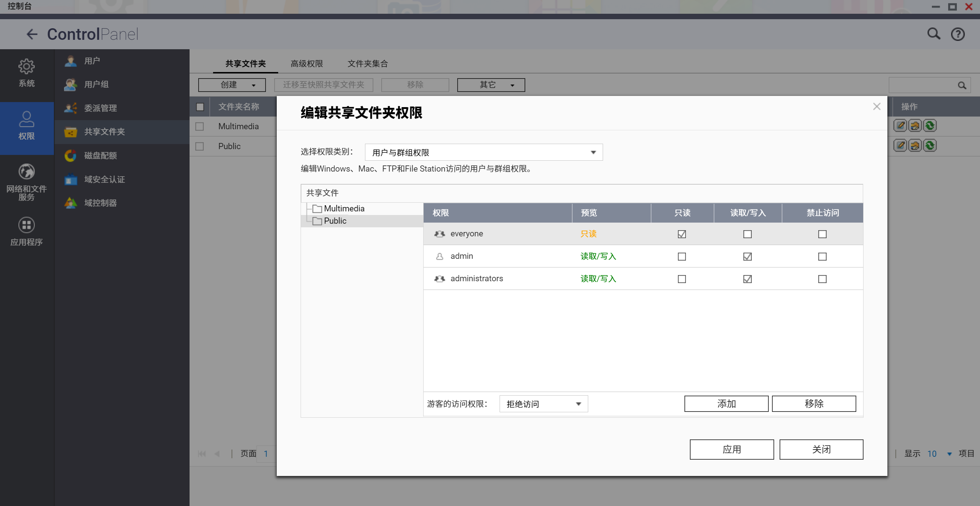980x506 pixels.
Task: Click the 应用 button
Action: click(731, 449)
